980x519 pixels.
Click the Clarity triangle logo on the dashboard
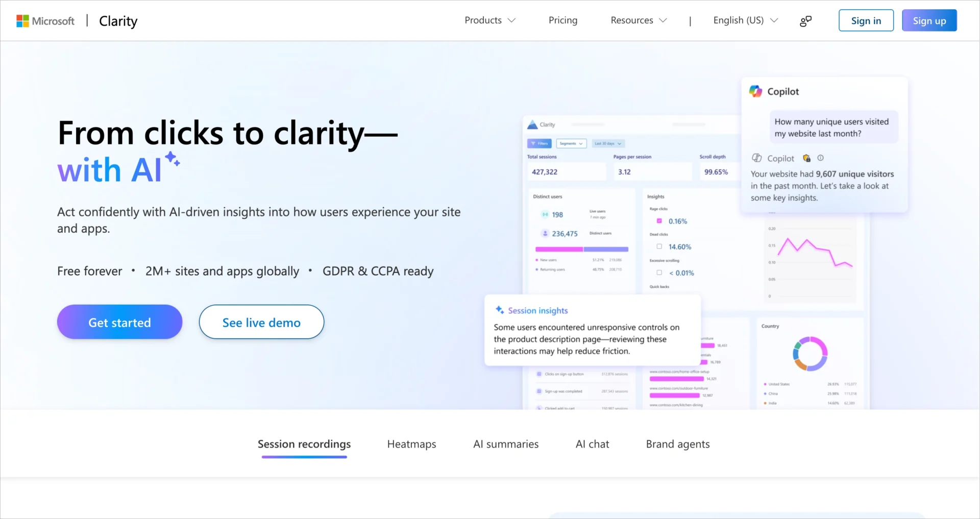(531, 125)
